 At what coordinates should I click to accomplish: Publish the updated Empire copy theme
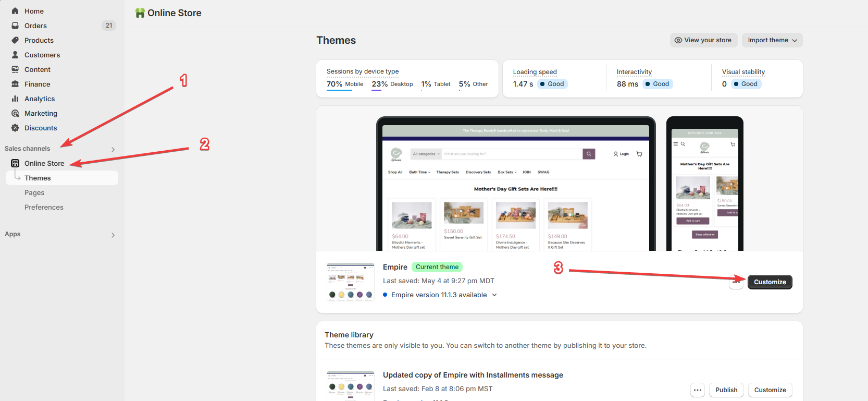pos(726,390)
